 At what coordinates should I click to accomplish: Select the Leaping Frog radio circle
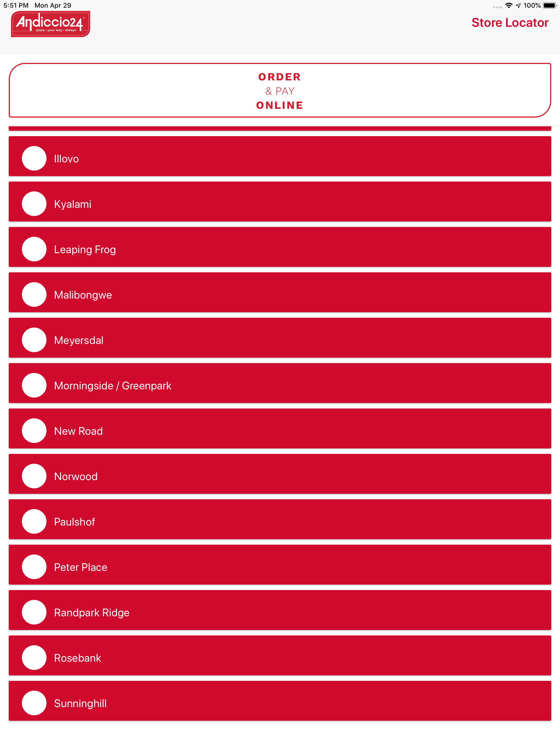tap(34, 249)
